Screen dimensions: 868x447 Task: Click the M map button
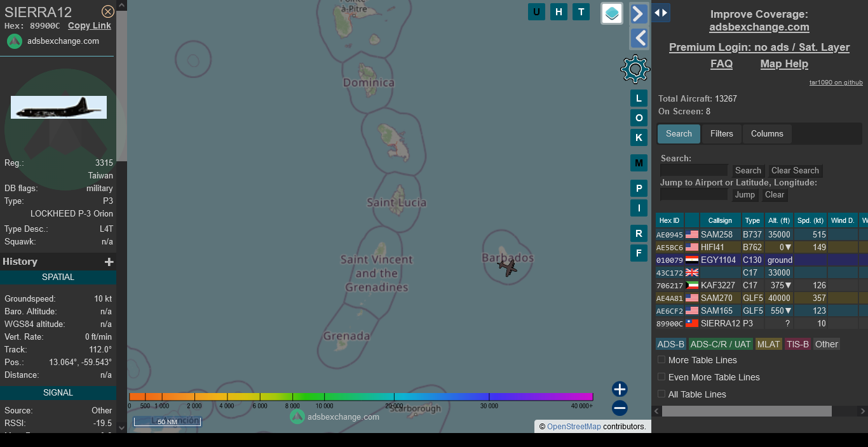(x=639, y=163)
